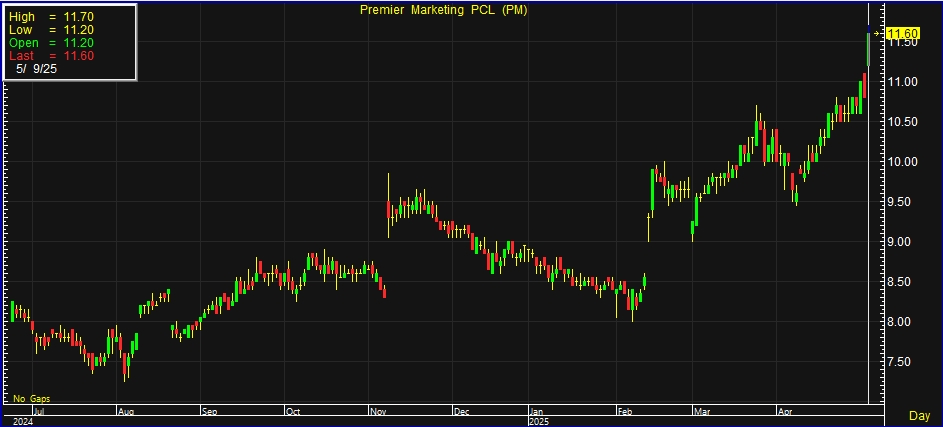Click the No Gaps indicator
Screen dimensions: 943x427
32,399
